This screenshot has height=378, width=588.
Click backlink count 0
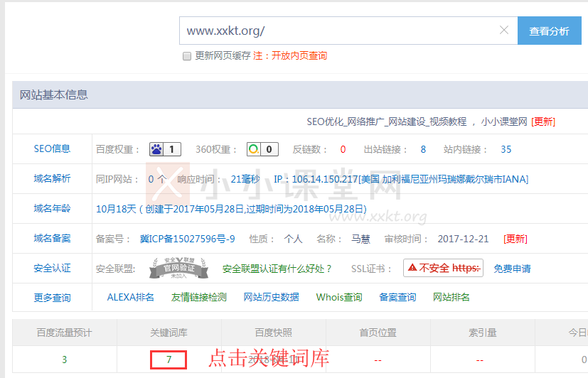pyautogui.click(x=343, y=149)
